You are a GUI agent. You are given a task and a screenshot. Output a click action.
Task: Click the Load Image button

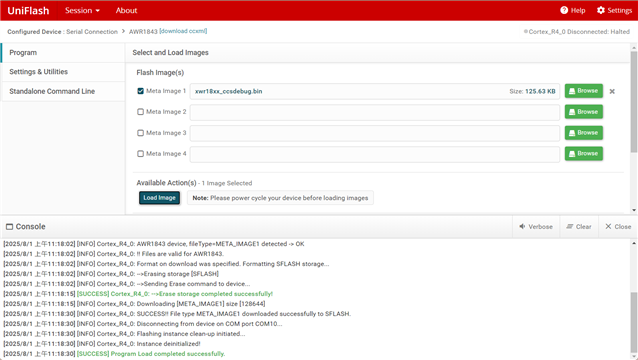pyautogui.click(x=159, y=198)
